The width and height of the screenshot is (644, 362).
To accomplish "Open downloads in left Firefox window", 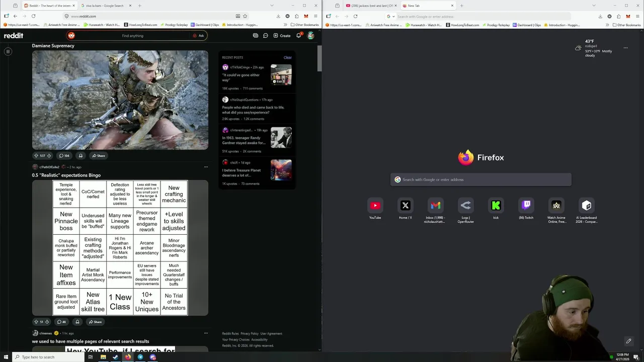I will (278, 16).
